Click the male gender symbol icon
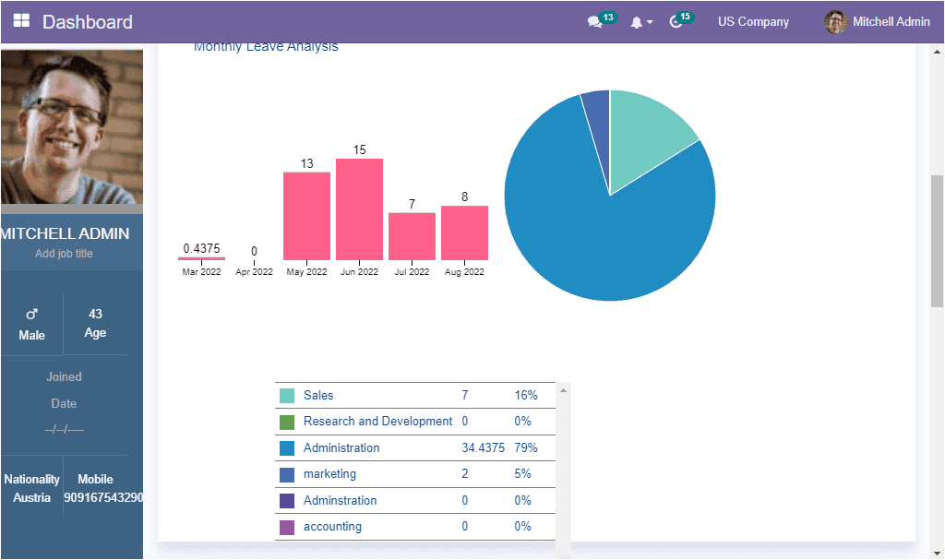This screenshot has height=560, width=945. [x=32, y=314]
